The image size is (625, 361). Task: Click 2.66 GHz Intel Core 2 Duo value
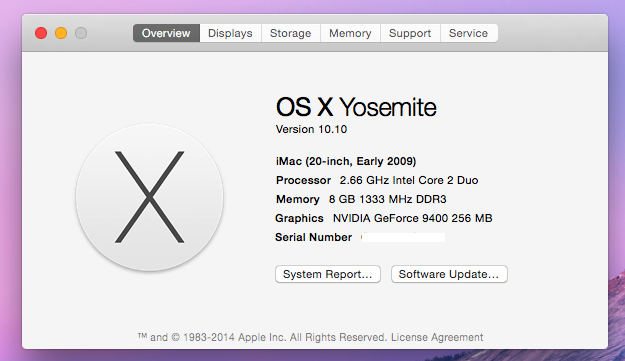pyautogui.click(x=409, y=180)
